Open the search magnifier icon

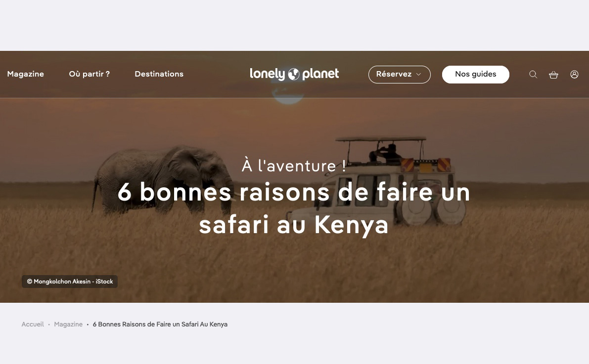[x=533, y=74]
